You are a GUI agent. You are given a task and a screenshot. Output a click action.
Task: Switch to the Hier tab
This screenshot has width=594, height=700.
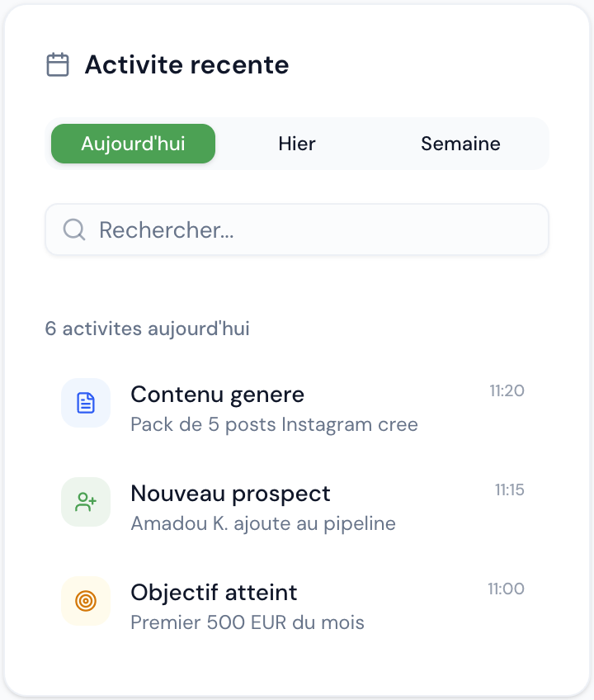pos(296,144)
